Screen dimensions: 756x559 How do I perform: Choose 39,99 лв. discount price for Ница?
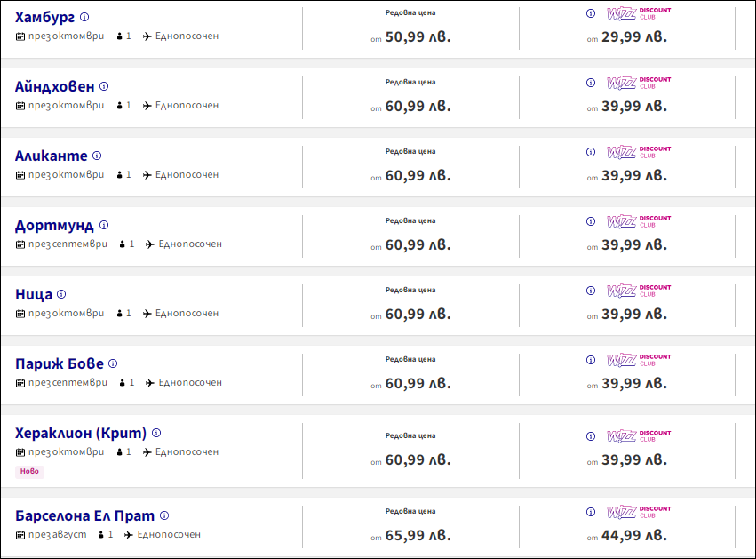point(633,315)
